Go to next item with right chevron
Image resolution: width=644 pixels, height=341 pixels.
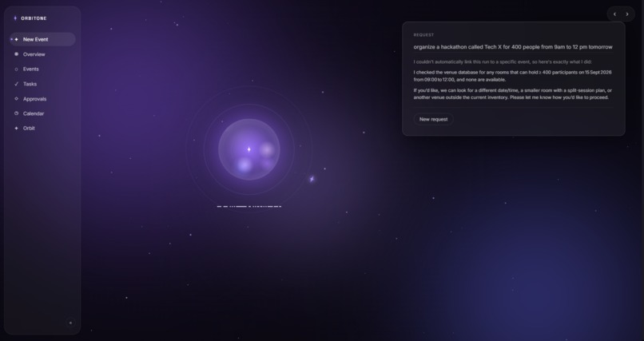point(627,14)
